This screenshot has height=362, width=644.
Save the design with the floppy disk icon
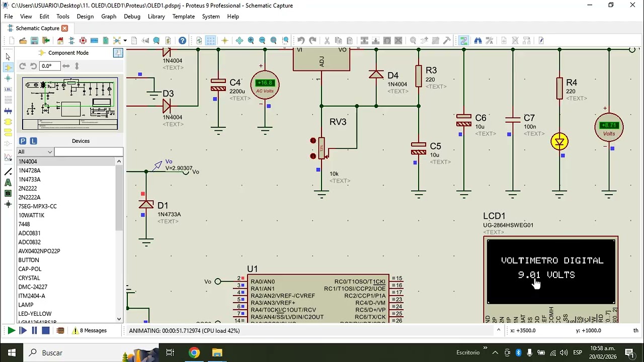34,41
